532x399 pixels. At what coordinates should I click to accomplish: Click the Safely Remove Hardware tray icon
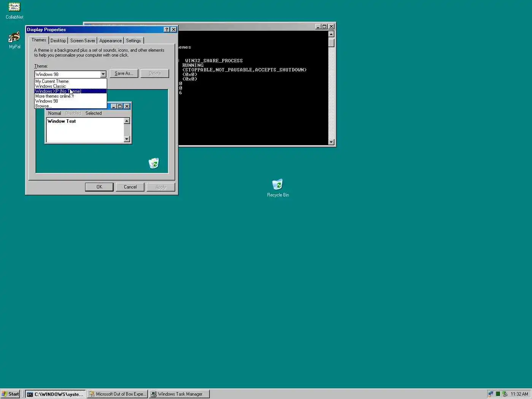click(x=505, y=394)
